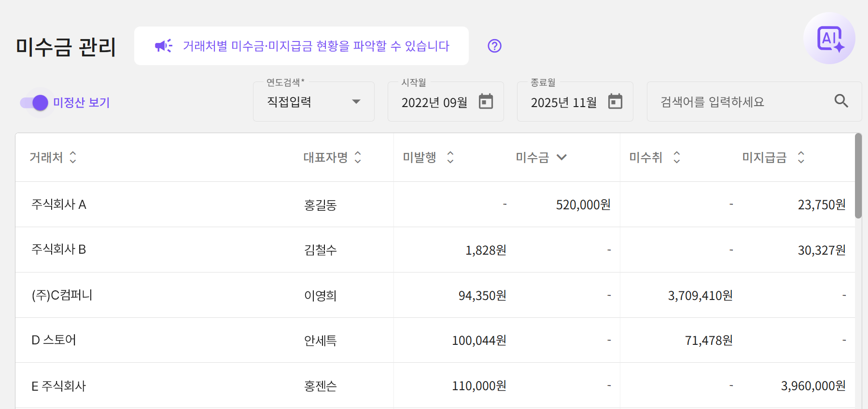This screenshot has width=868, height=409.
Task: Click the help question mark icon
Action: click(494, 46)
